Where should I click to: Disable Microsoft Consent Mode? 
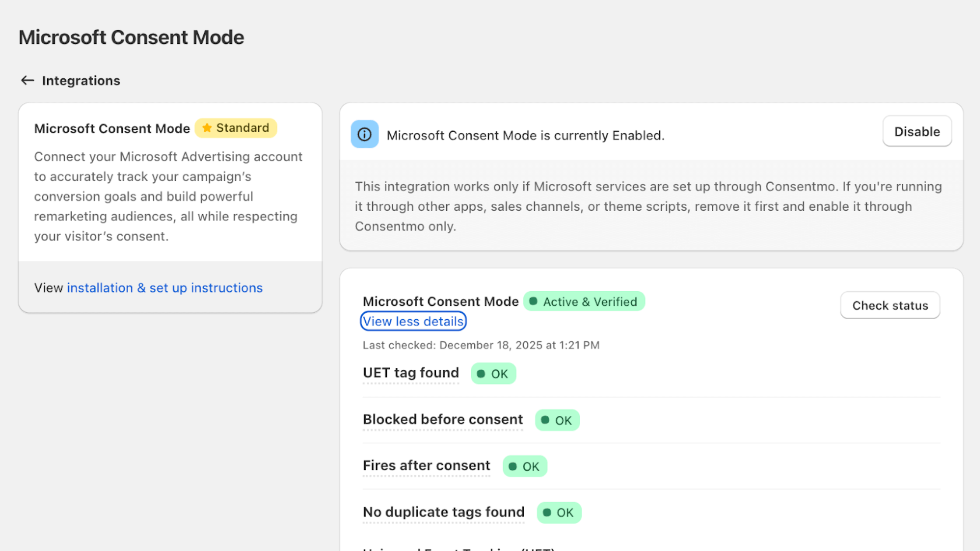point(917,131)
